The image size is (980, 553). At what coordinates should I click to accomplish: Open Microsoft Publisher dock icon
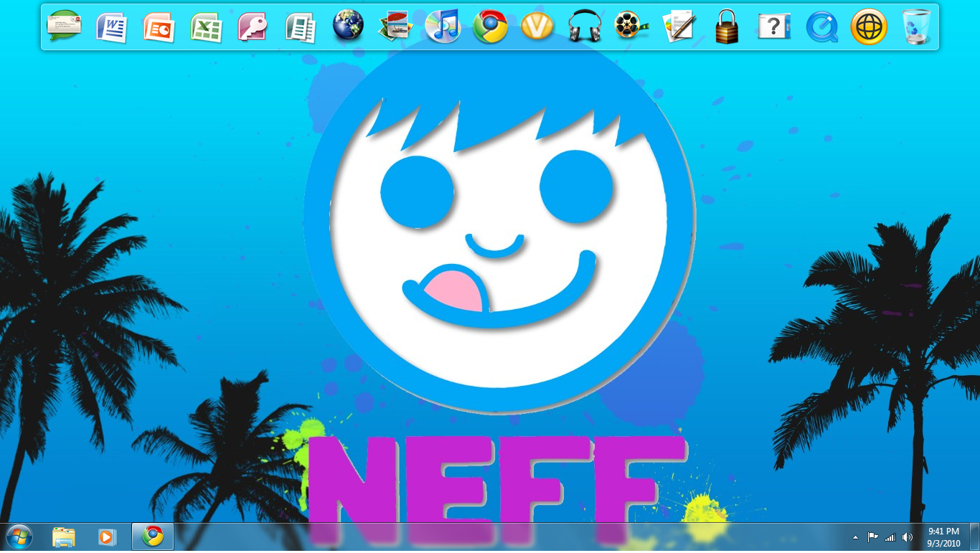point(300,27)
